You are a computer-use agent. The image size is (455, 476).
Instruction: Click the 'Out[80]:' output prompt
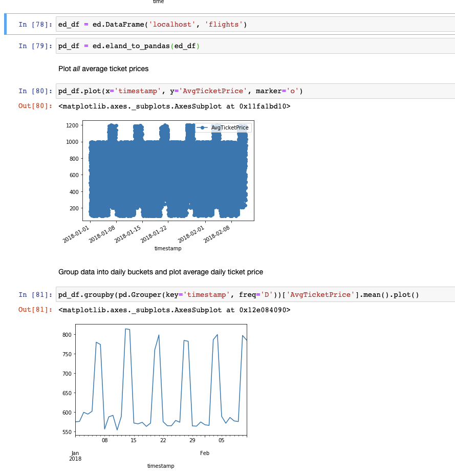(35, 106)
